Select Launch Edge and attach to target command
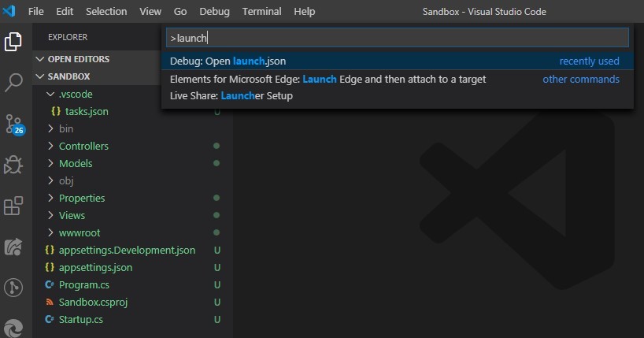The width and height of the screenshot is (644, 338). pos(397,79)
